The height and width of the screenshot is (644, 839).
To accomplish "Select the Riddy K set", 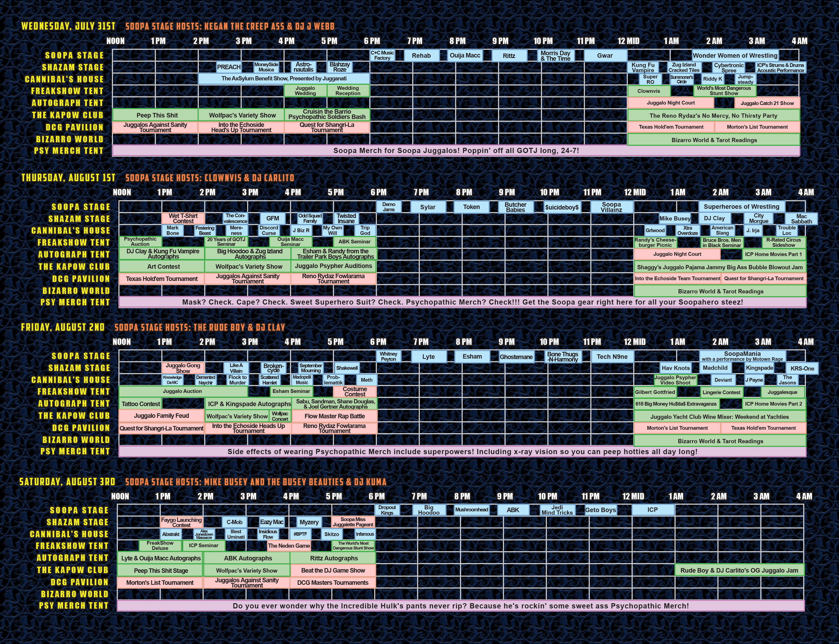I will click(713, 79).
